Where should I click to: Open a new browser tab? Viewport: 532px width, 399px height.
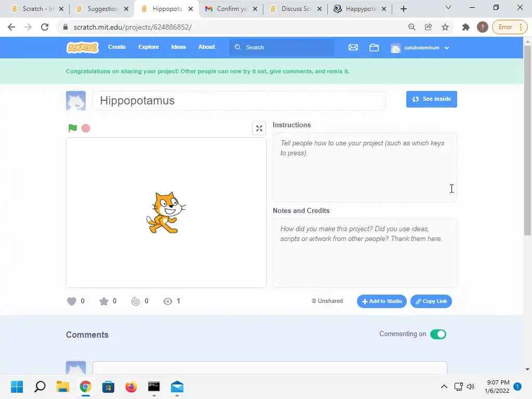click(403, 9)
